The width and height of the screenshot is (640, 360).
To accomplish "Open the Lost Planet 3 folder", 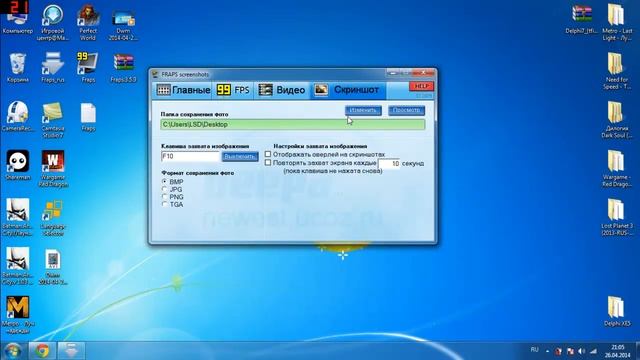I will coord(617,217).
